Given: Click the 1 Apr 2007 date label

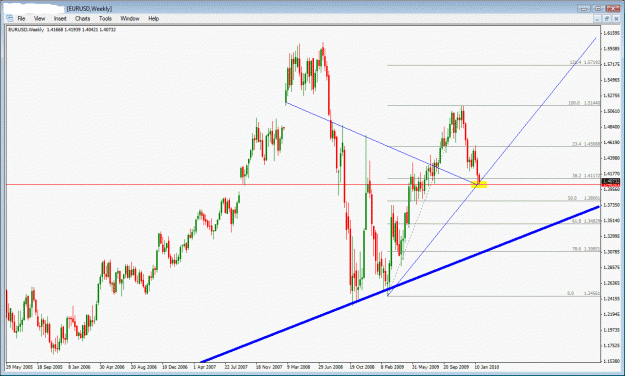Looking at the screenshot, I should click(x=205, y=367).
